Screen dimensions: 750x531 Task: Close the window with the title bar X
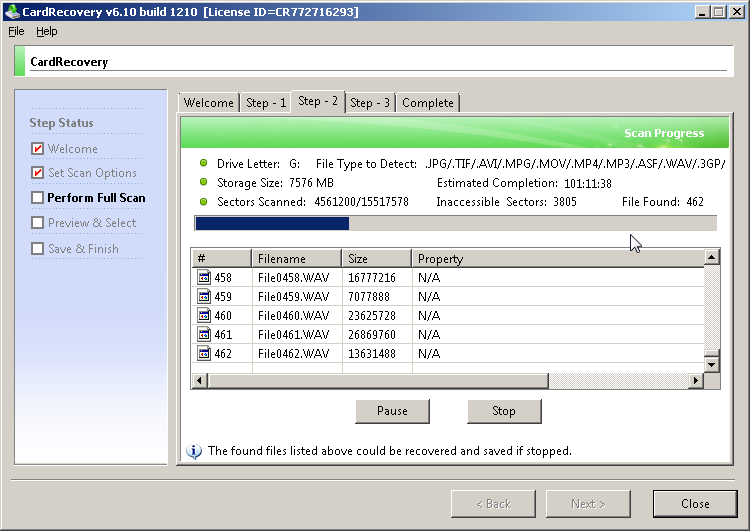tap(737, 11)
